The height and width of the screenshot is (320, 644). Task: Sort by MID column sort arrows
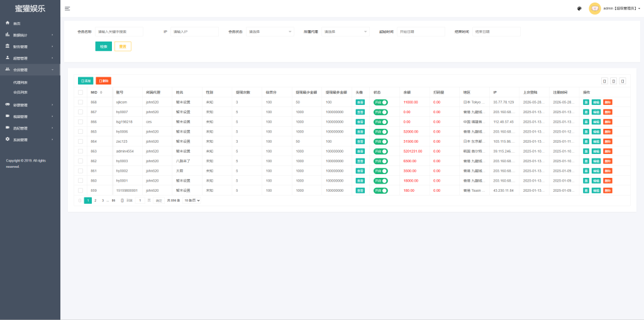(101, 92)
